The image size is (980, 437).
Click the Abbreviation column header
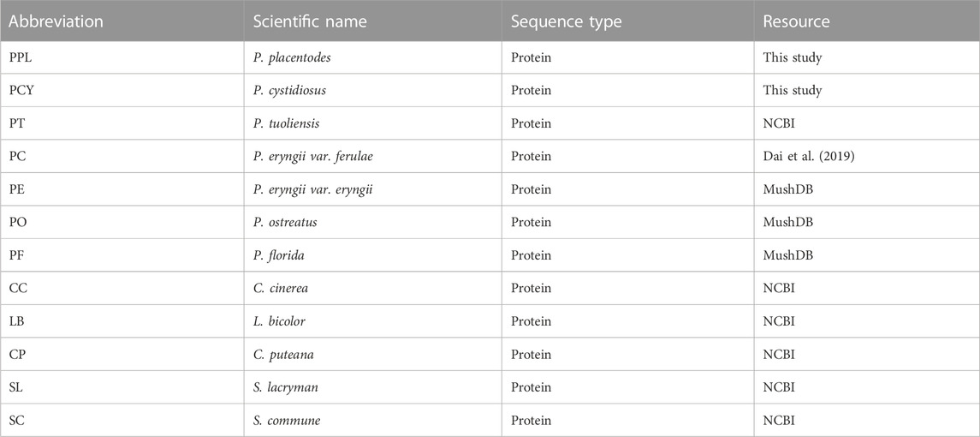(x=56, y=21)
